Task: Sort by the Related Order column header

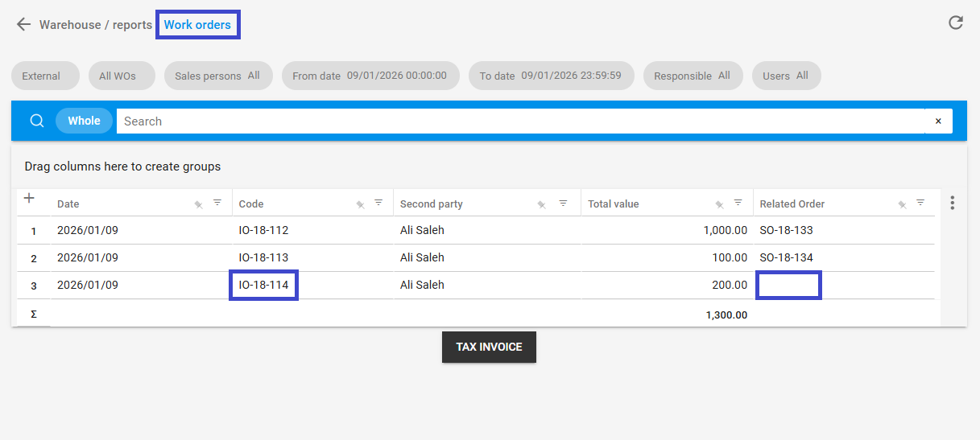Action: pos(792,204)
